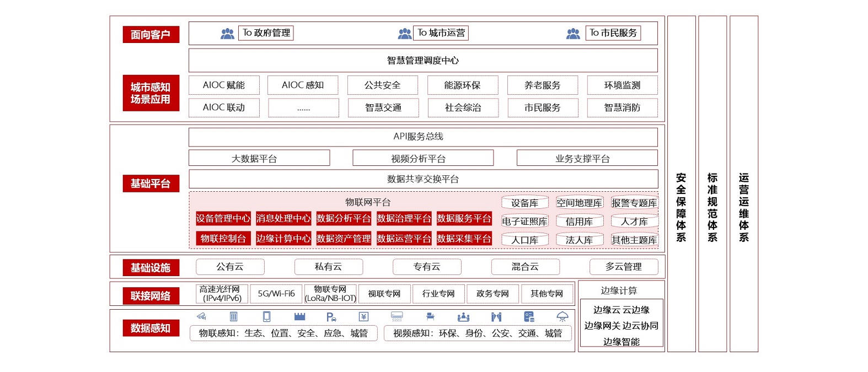Select the 面向客户 red layer tag
The width and height of the screenshot is (868, 372).
pyautogui.click(x=151, y=34)
